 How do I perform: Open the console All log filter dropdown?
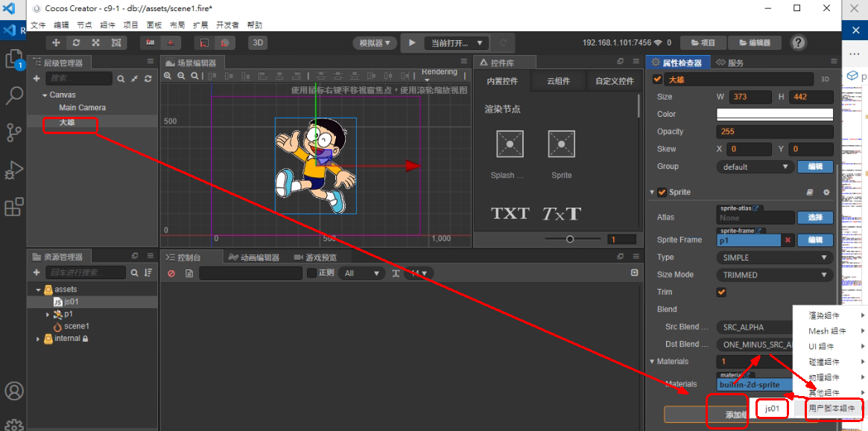point(361,273)
